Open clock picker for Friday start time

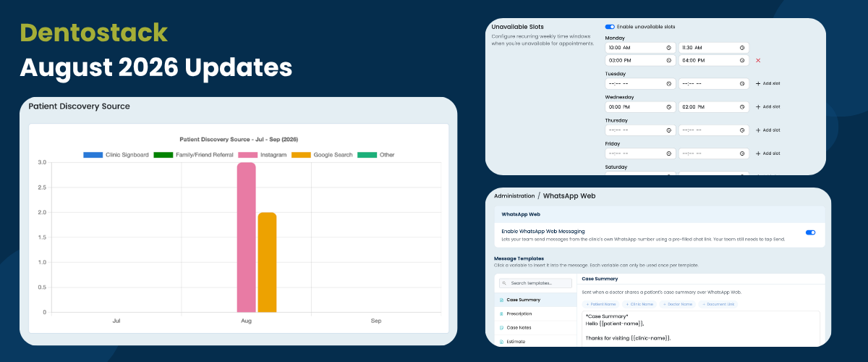[669, 153]
